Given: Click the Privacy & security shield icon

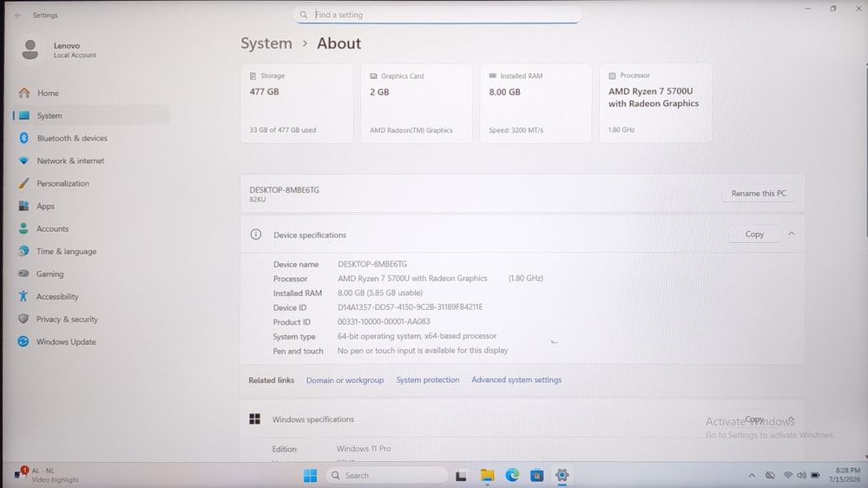Looking at the screenshot, I should [x=23, y=319].
